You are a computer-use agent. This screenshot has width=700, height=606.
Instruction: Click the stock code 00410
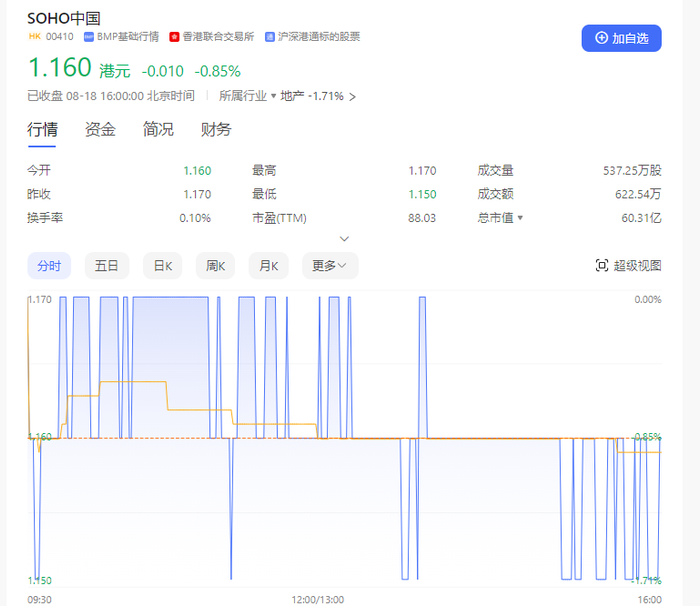click(x=60, y=37)
